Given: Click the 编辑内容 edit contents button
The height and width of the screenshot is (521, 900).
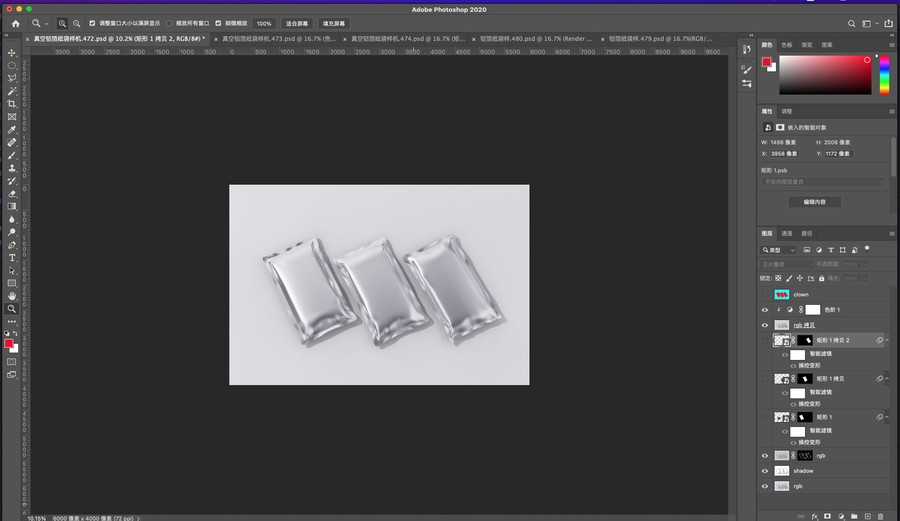Looking at the screenshot, I should (814, 202).
